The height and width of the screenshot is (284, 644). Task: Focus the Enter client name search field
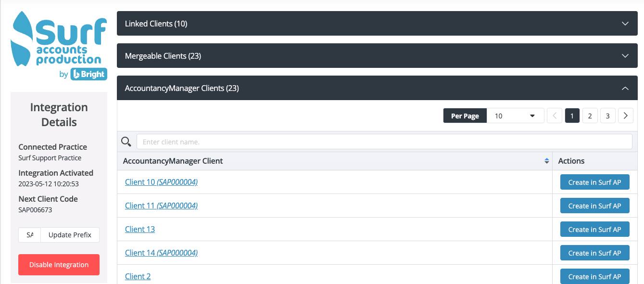tap(384, 142)
